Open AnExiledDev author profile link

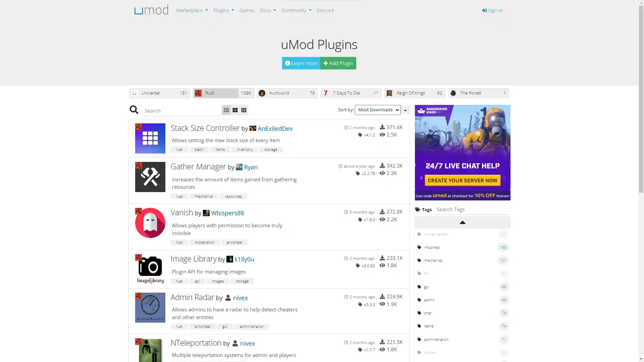click(x=275, y=129)
